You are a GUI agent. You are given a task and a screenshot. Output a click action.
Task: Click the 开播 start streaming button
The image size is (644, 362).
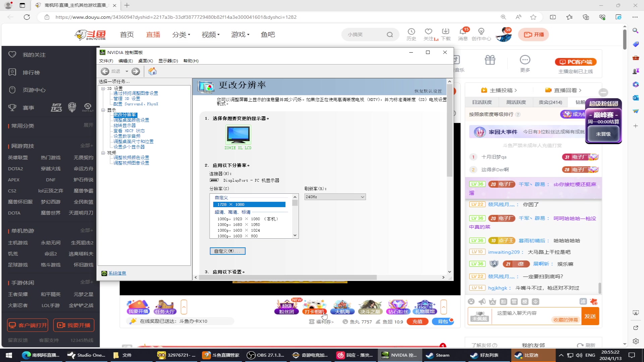click(x=534, y=35)
